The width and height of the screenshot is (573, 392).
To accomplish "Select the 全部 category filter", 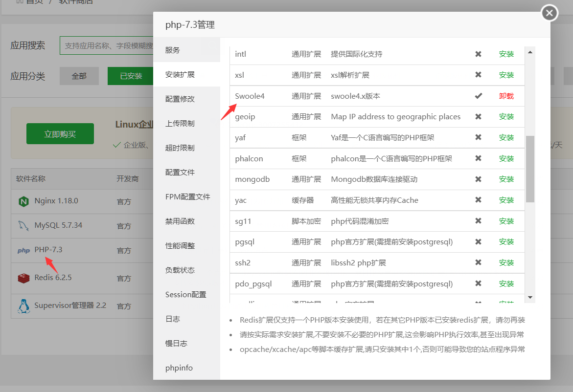I will click(79, 76).
